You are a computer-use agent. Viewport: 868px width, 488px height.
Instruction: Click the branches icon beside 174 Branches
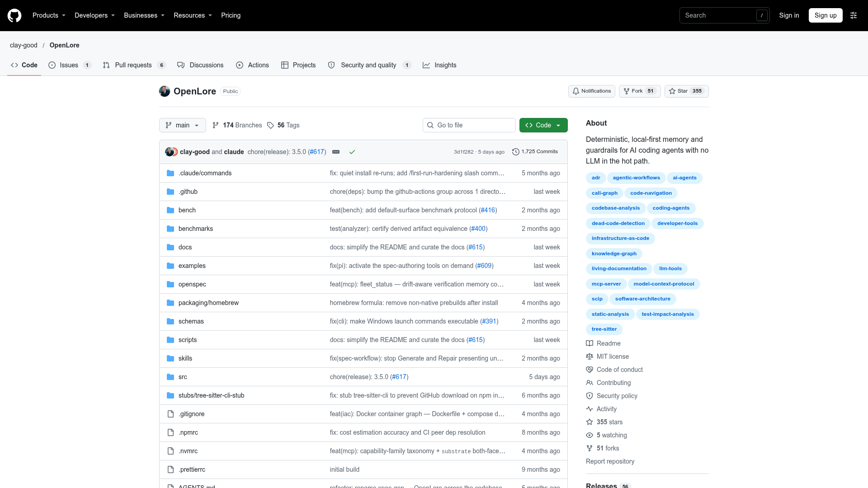216,125
